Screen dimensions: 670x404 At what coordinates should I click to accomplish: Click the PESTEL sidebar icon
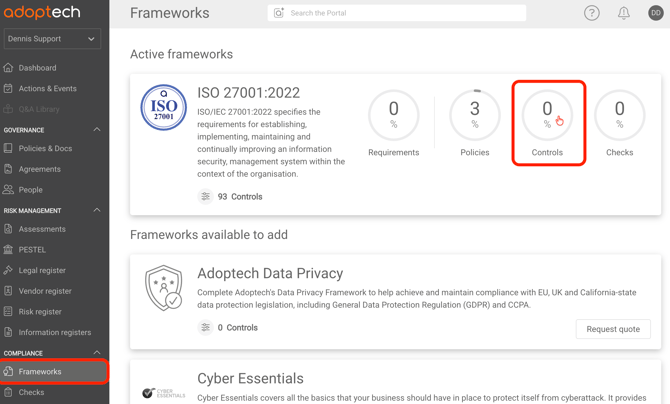click(x=9, y=250)
